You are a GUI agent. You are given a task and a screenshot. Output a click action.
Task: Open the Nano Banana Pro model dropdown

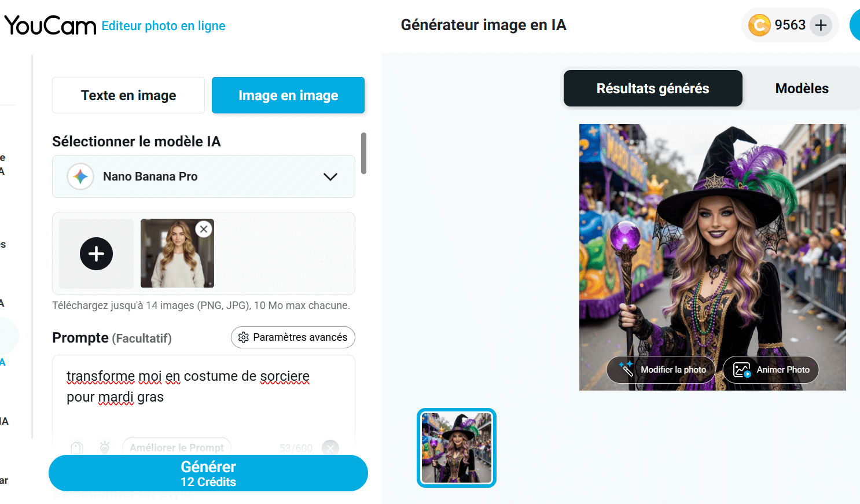pyautogui.click(x=204, y=176)
